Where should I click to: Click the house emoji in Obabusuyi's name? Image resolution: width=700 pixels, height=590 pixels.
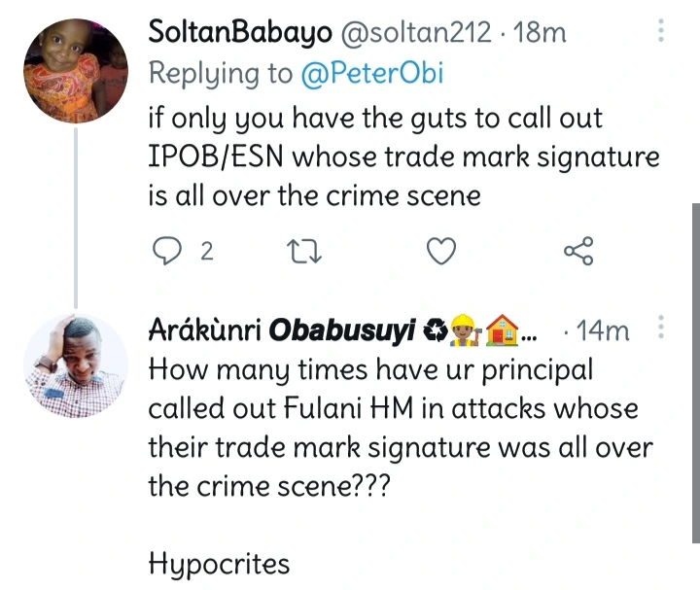502,331
